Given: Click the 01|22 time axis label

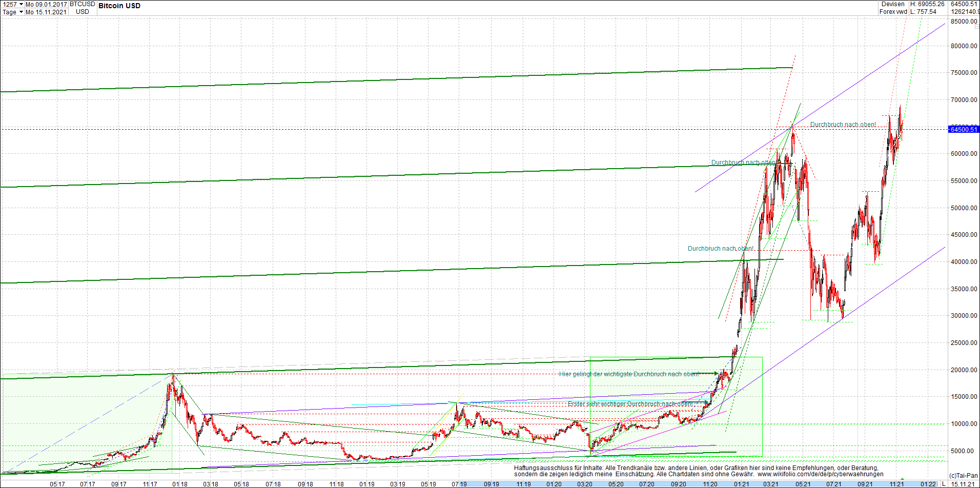Looking at the screenshot, I should [928, 484].
